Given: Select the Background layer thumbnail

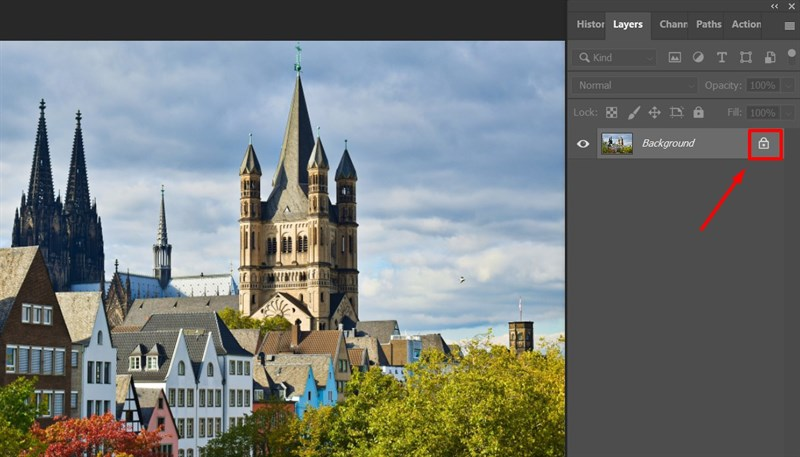Looking at the screenshot, I should tap(616, 144).
